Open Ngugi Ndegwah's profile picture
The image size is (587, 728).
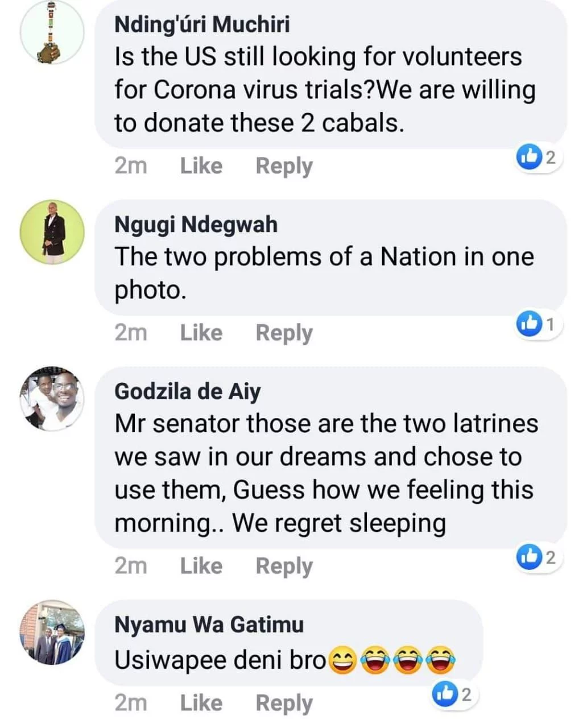coord(52,231)
